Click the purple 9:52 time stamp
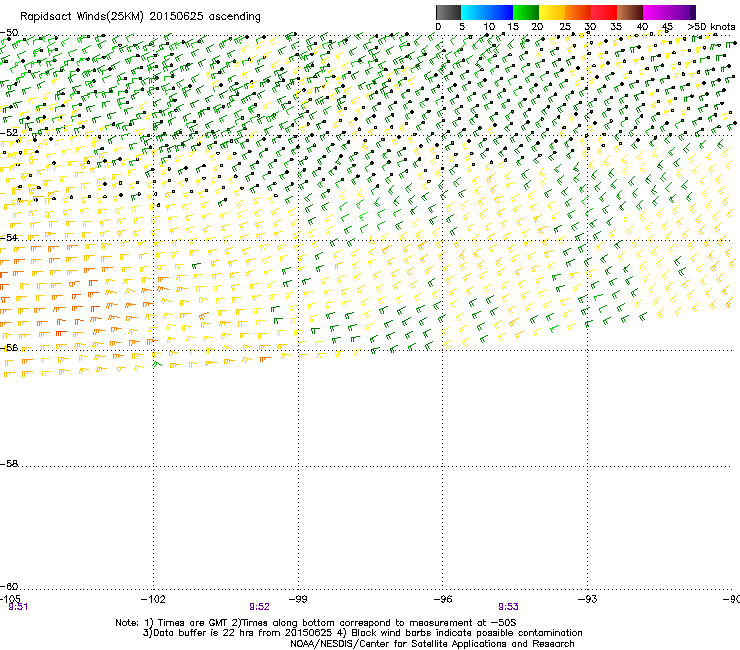 (x=260, y=607)
